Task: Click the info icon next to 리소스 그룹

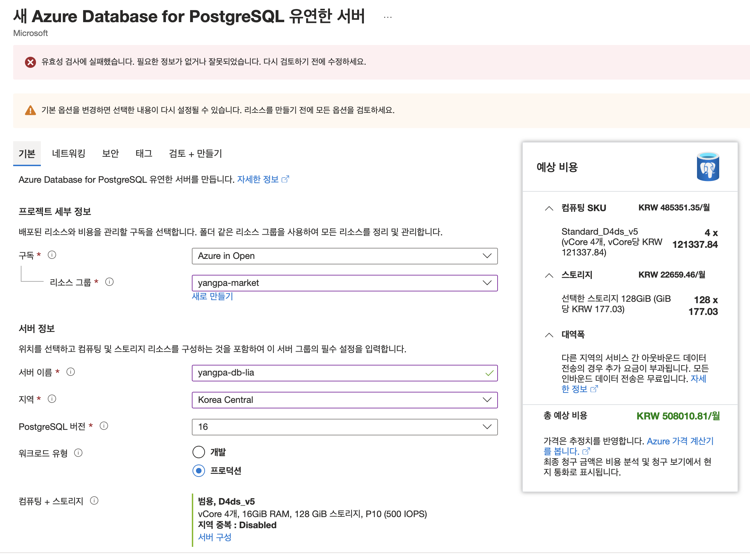Action: tap(109, 282)
